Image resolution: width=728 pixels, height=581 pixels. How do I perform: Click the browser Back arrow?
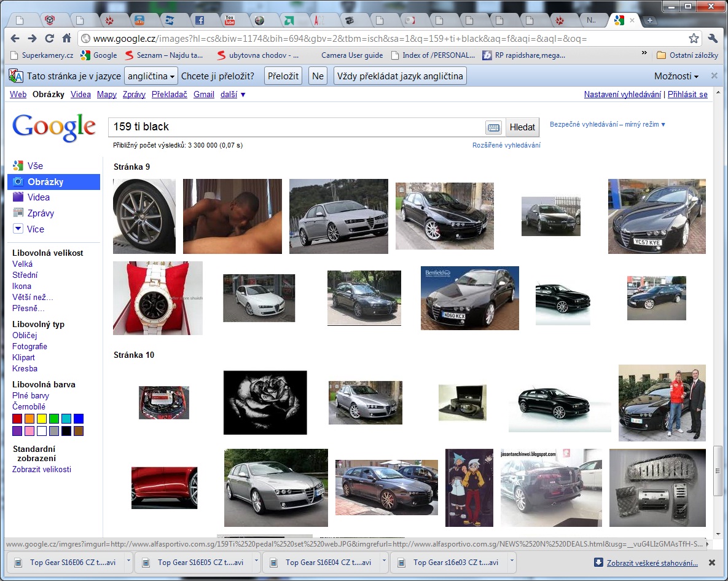click(x=15, y=39)
